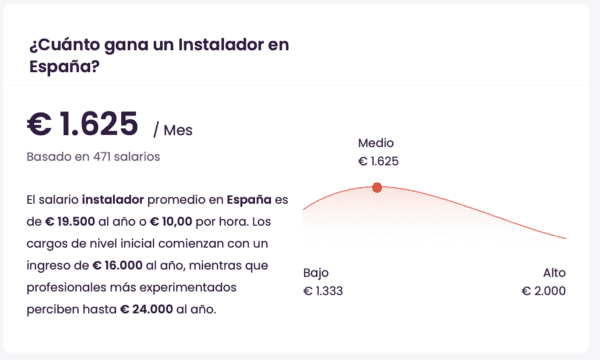Click the bold word instalador in paragraph
The width and height of the screenshot is (600, 360).
[113, 200]
